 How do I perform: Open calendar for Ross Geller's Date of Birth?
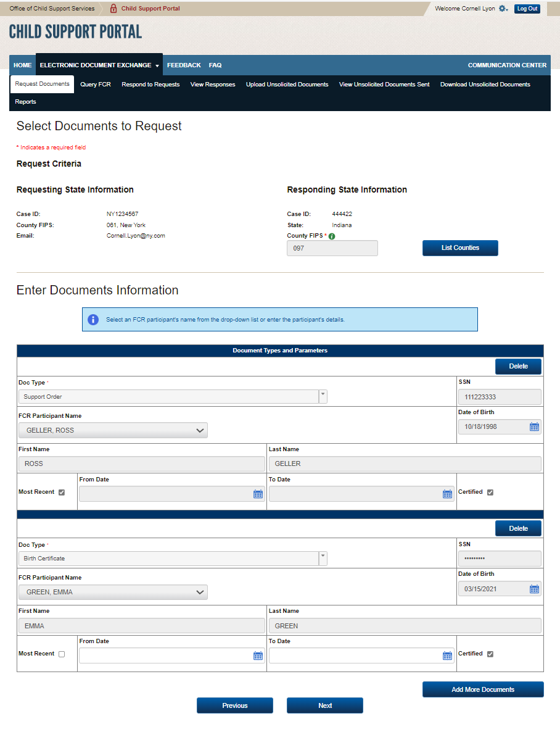coord(534,426)
